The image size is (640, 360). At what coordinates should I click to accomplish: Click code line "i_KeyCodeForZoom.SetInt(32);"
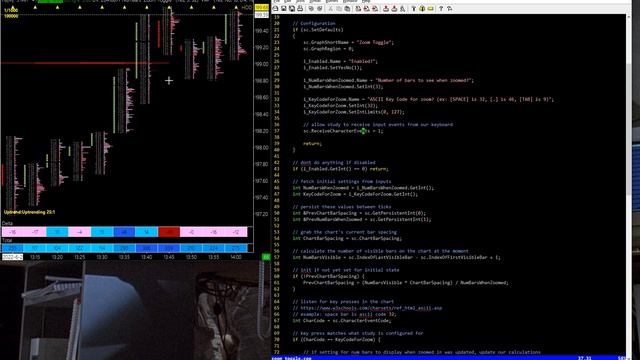tap(340, 106)
